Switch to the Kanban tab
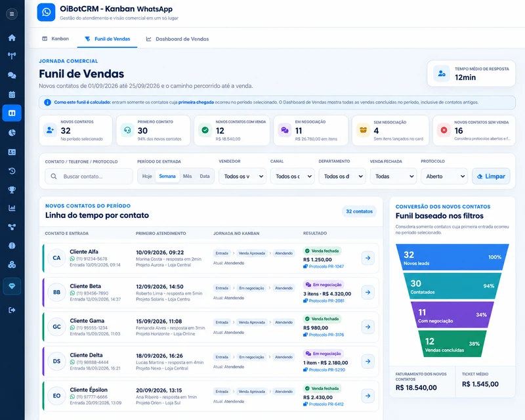Viewport: 525px width, 420px height. pyautogui.click(x=56, y=39)
